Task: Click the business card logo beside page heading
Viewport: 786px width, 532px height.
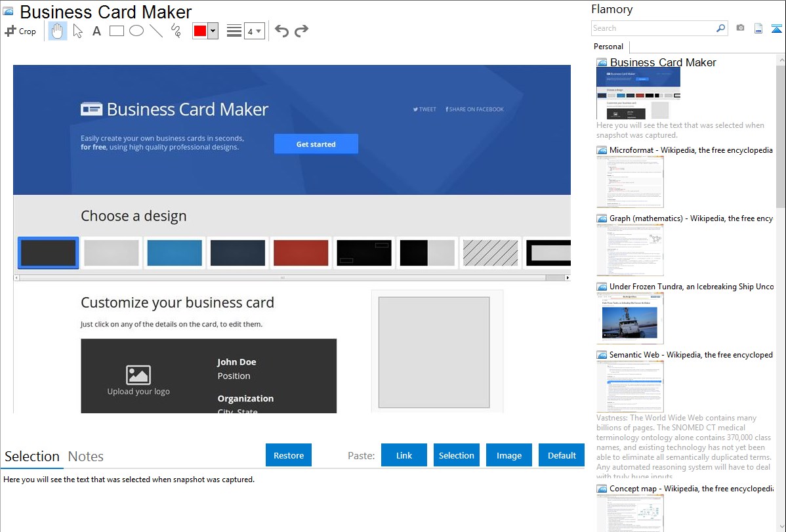Action: (91, 109)
